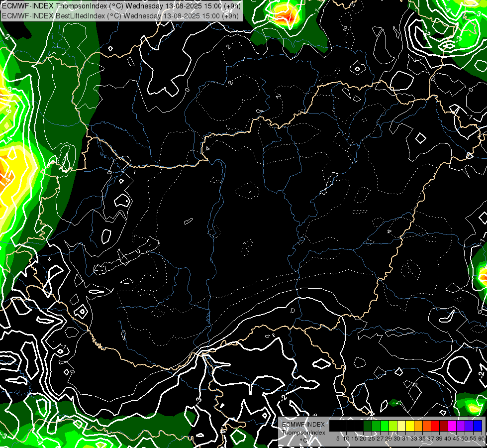Click the legend tick value '55'
This screenshot has width=487, height=448.
[474, 439]
